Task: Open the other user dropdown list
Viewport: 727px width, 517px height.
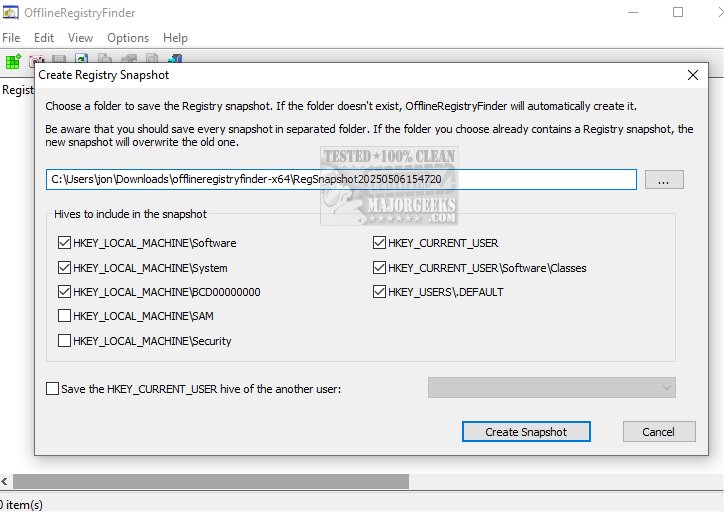Action: 552,388
